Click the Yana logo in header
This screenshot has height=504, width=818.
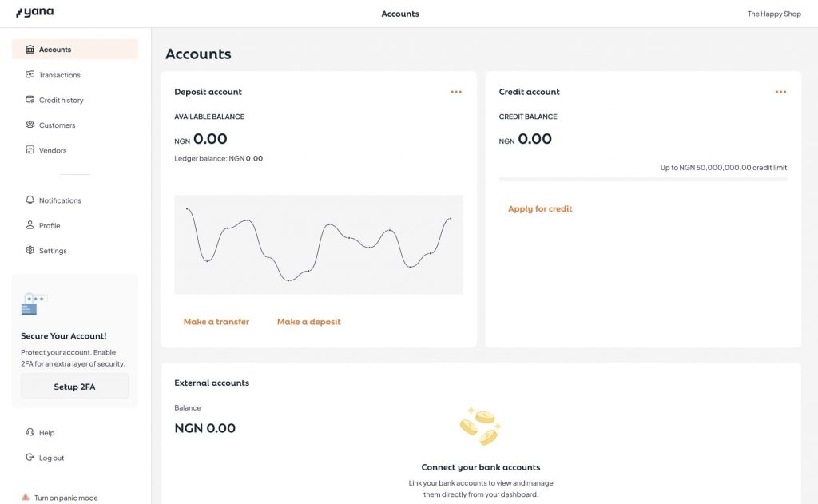coord(35,13)
